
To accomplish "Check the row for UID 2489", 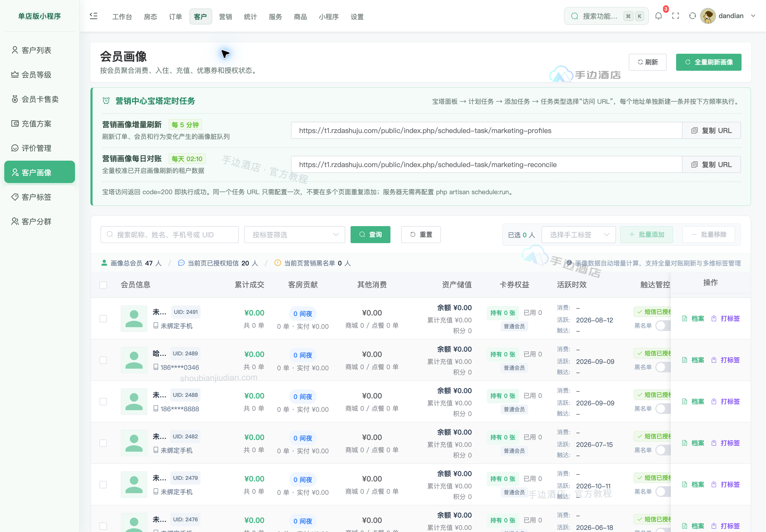I will coord(103,360).
